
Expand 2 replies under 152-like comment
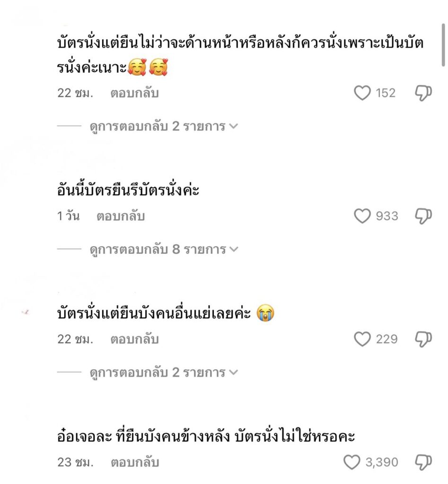coord(163,127)
